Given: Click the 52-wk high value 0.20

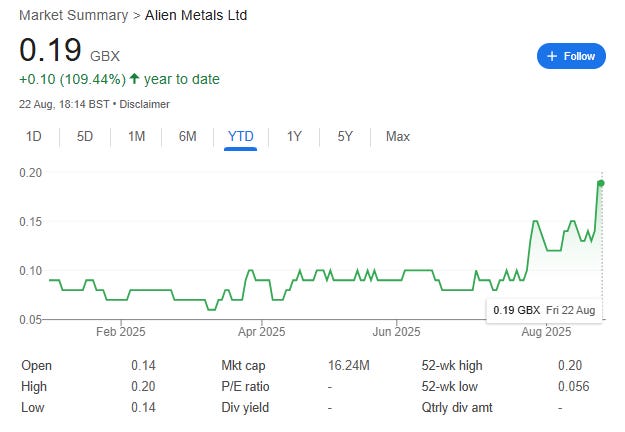Looking at the screenshot, I should (x=570, y=365).
